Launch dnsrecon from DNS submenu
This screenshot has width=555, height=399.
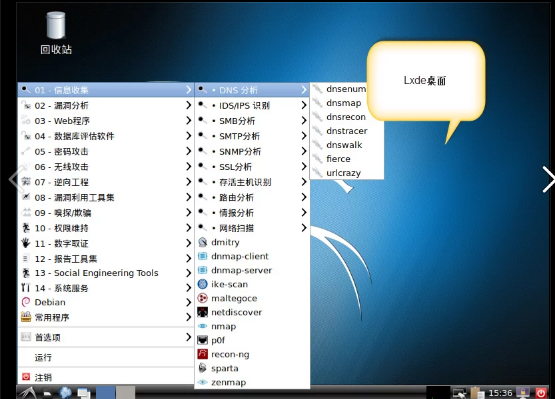(347, 117)
